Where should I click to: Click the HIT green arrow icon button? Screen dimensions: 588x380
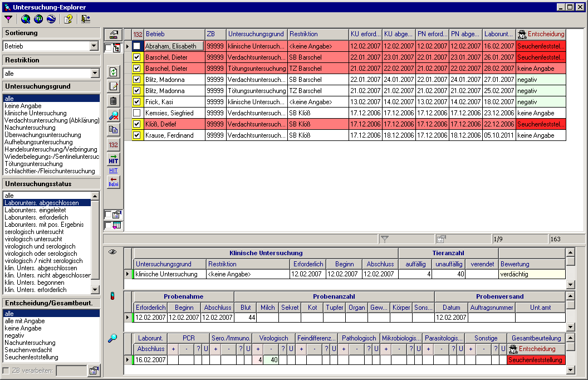point(113,159)
